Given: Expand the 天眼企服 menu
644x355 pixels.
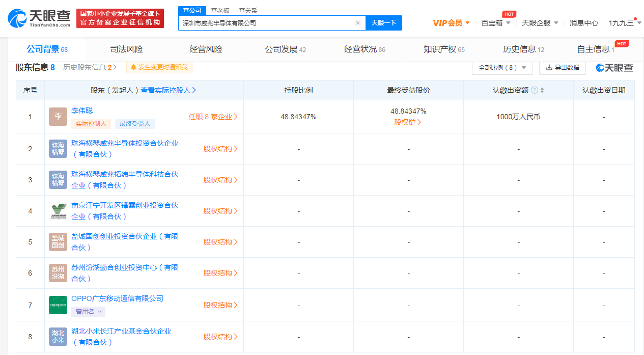Looking at the screenshot, I should (x=540, y=23).
